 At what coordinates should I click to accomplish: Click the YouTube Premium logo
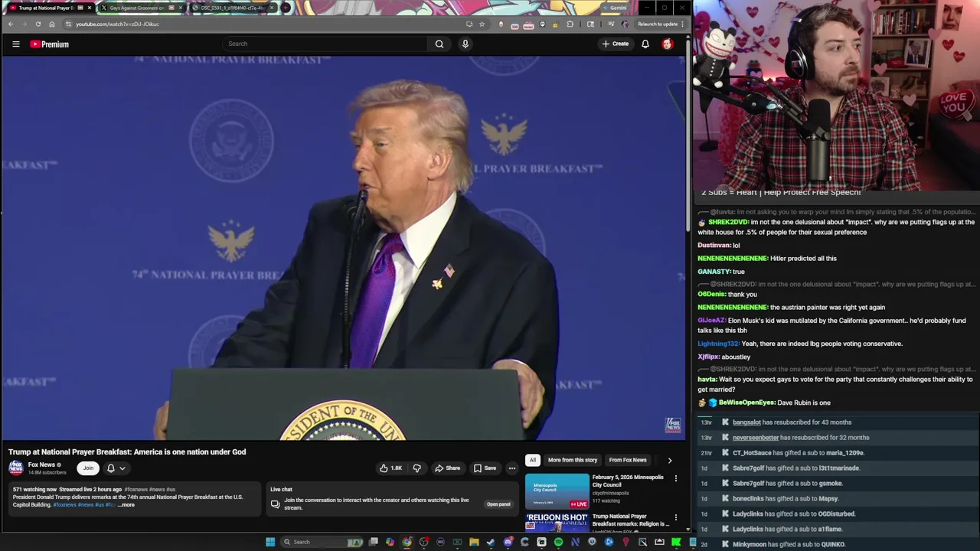click(50, 44)
